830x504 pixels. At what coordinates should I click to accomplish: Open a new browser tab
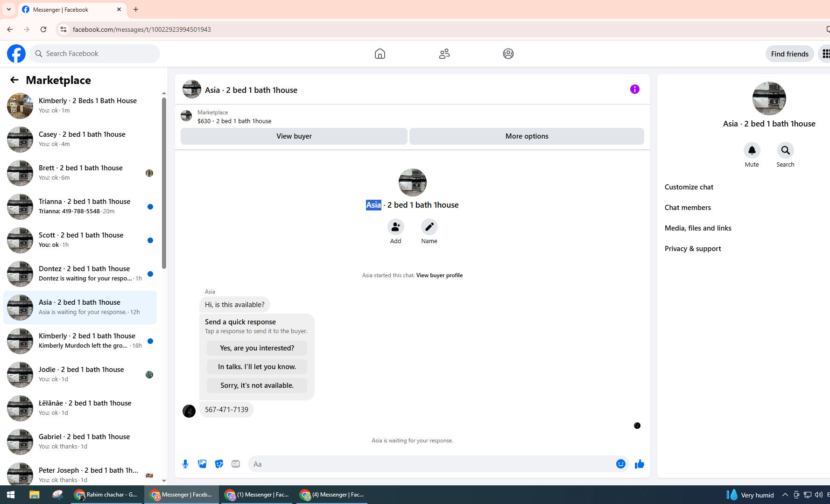tap(136, 9)
